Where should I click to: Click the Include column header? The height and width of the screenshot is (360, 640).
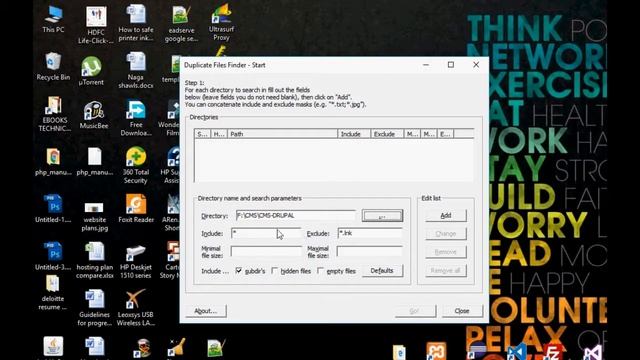(354, 134)
